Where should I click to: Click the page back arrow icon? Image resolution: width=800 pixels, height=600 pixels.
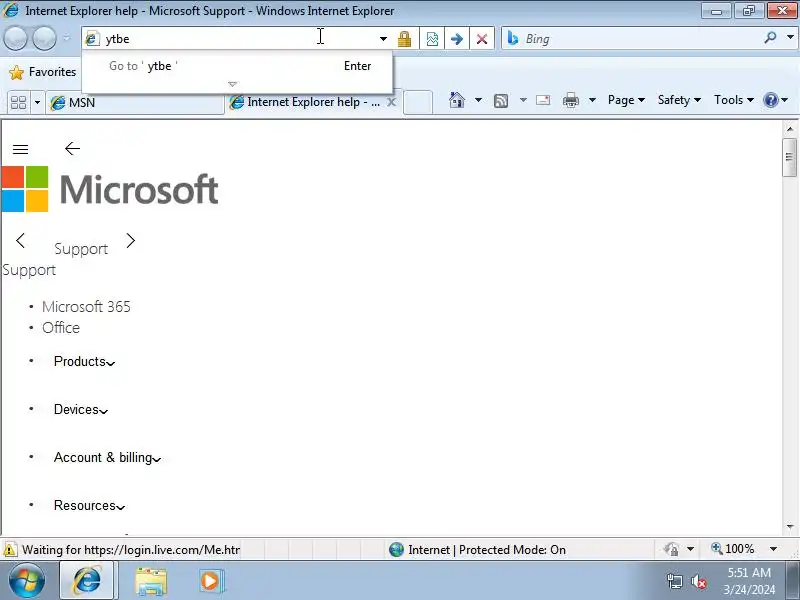(72, 148)
